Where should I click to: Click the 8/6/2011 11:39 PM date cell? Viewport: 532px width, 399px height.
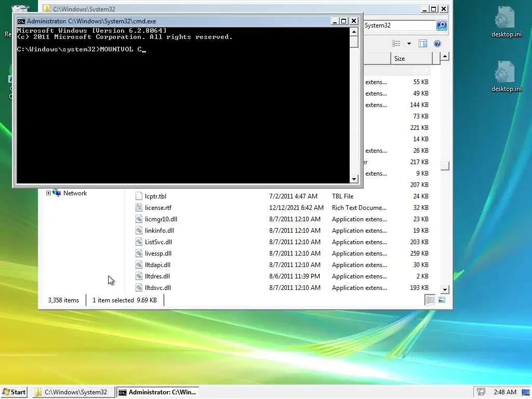pos(295,276)
